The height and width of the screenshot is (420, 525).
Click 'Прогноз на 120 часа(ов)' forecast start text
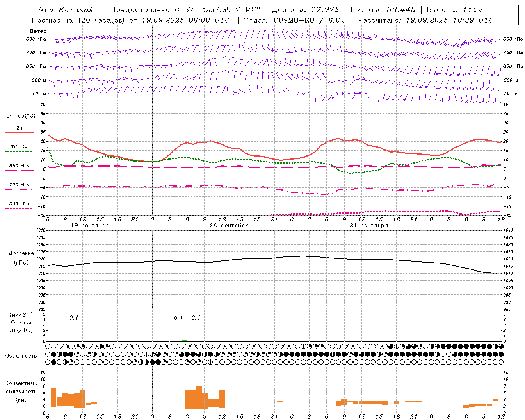79,20
